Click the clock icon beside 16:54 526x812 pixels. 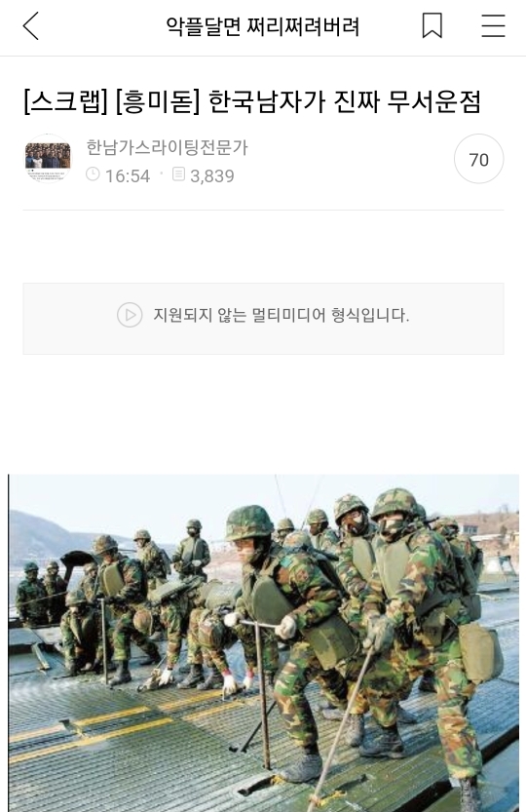(x=93, y=174)
